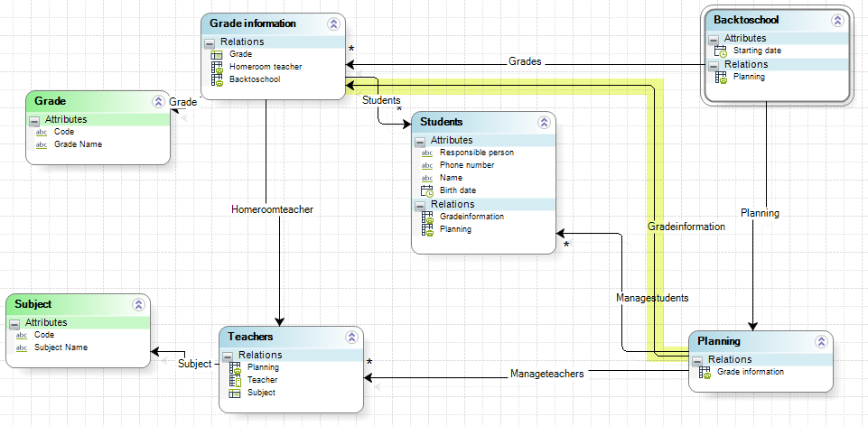The image size is (868, 426).
Task: Select the Homeroomteacher relation label
Action: point(273,209)
